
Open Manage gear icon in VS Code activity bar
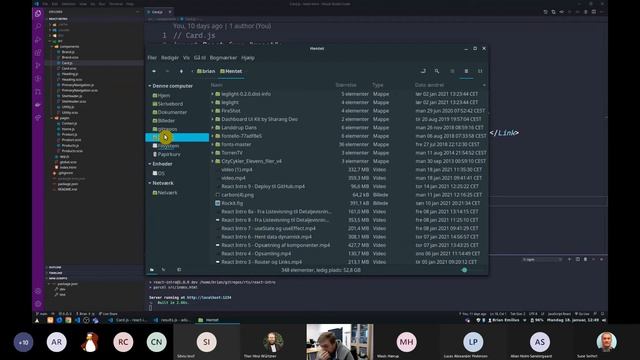[x=38, y=304]
